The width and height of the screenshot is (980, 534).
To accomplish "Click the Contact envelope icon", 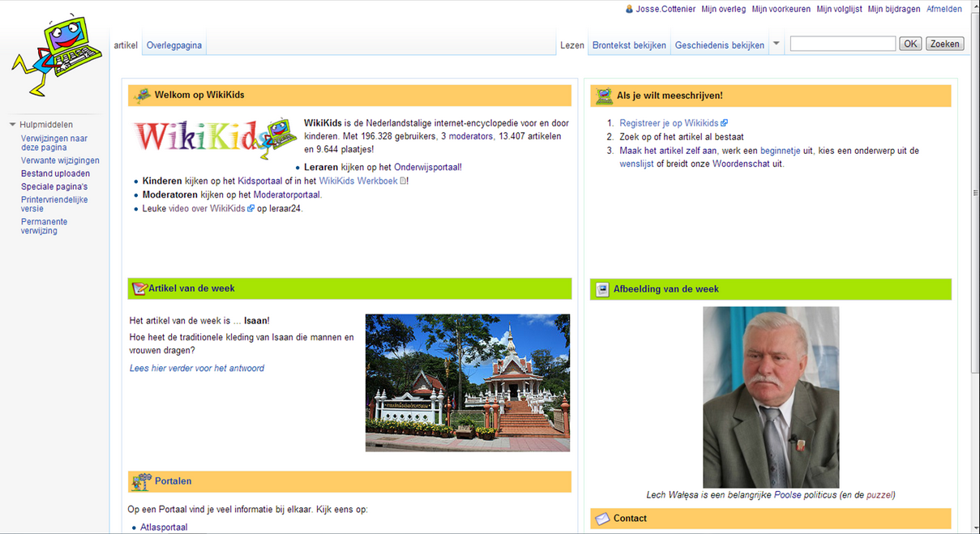I will tap(602, 519).
